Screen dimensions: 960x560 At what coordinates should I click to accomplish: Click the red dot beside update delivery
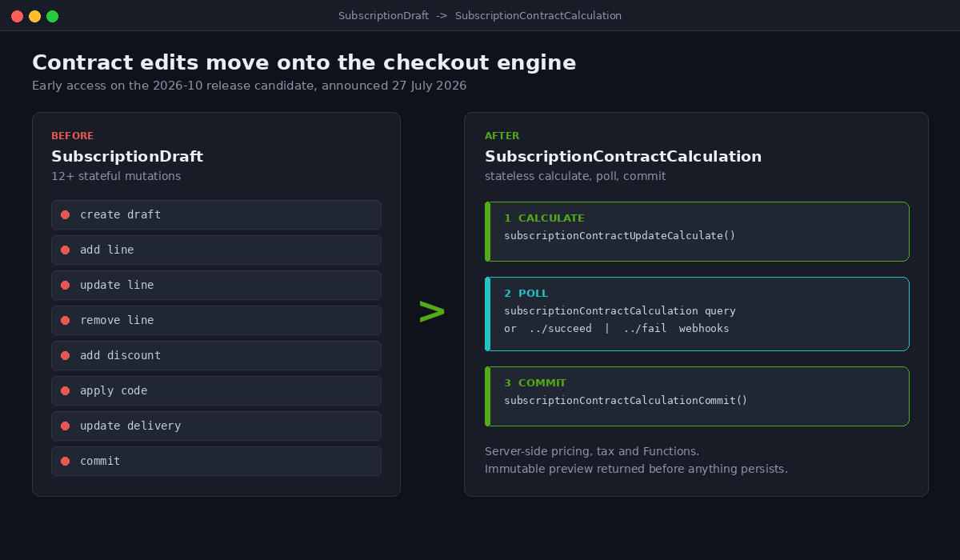point(65,426)
